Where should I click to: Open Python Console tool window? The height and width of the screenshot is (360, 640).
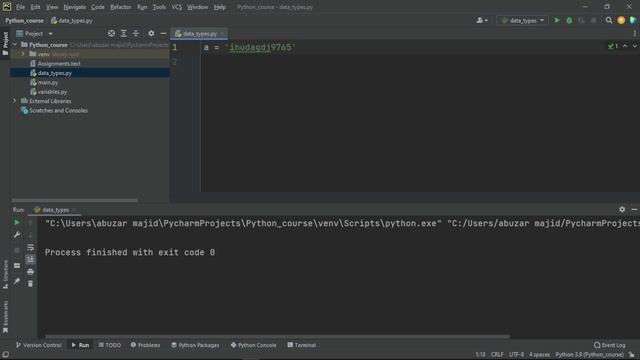click(253, 345)
